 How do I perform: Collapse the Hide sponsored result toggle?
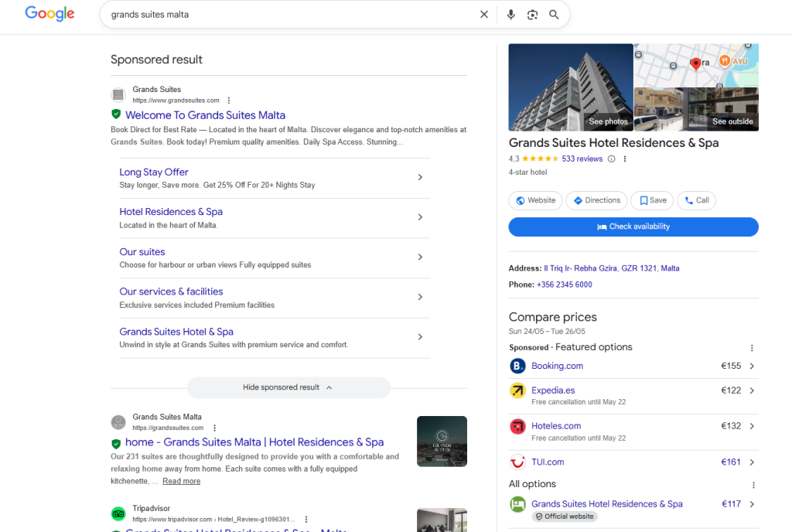288,387
